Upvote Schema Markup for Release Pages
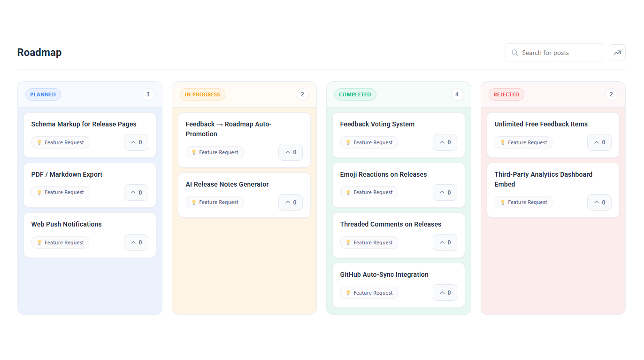This screenshot has height=360, width=644. pyautogui.click(x=136, y=142)
